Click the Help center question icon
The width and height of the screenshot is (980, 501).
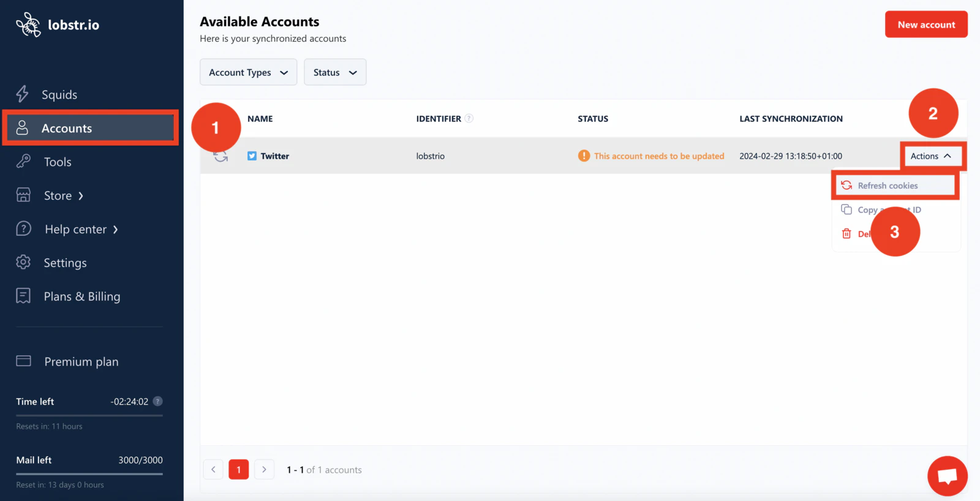click(x=23, y=228)
